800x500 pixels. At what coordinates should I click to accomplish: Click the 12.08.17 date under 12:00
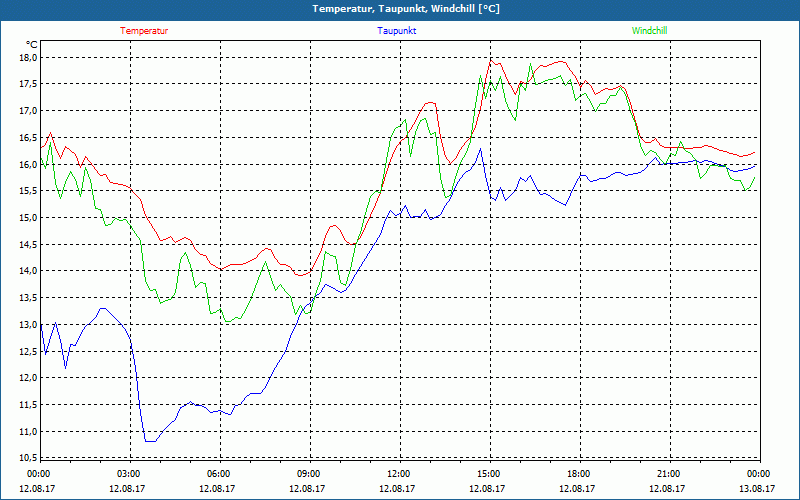pyautogui.click(x=397, y=488)
